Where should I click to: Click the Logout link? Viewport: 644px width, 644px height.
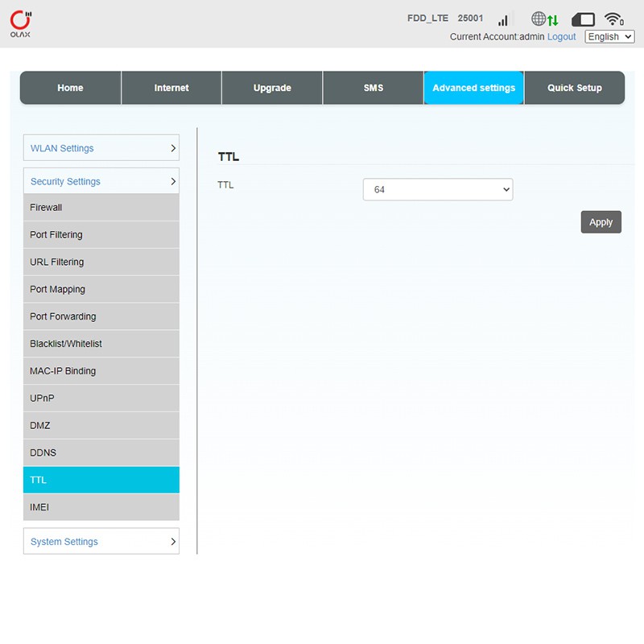pos(561,37)
